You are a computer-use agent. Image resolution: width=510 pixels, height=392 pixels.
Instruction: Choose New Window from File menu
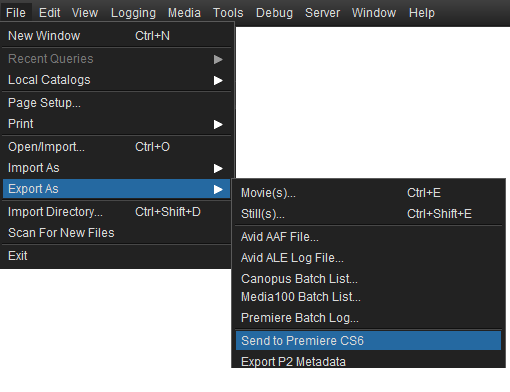point(116,36)
